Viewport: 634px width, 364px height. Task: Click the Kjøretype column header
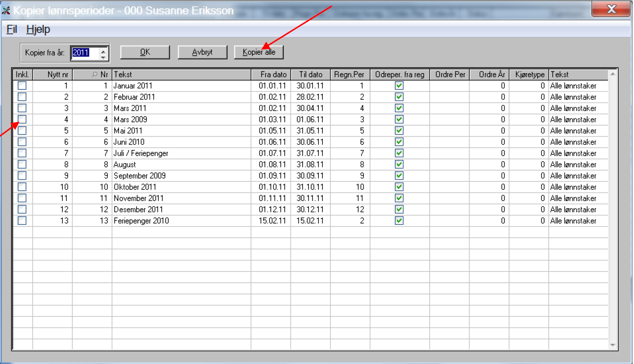528,75
